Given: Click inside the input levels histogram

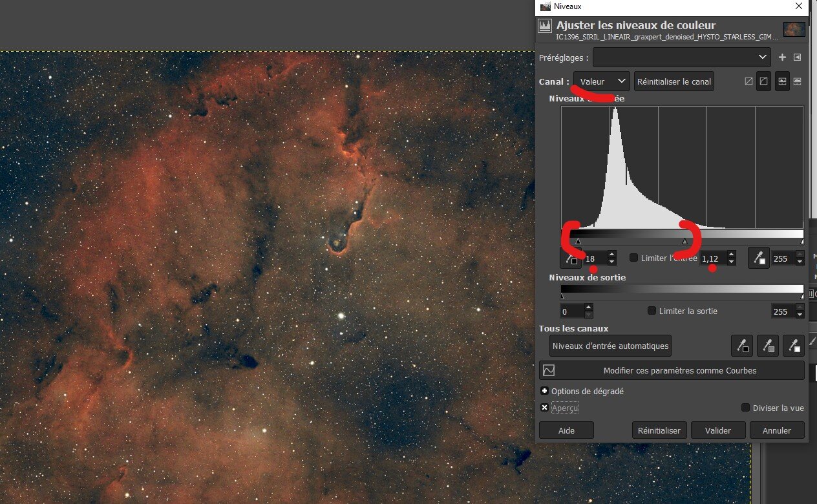Looking at the screenshot, I should pos(682,167).
